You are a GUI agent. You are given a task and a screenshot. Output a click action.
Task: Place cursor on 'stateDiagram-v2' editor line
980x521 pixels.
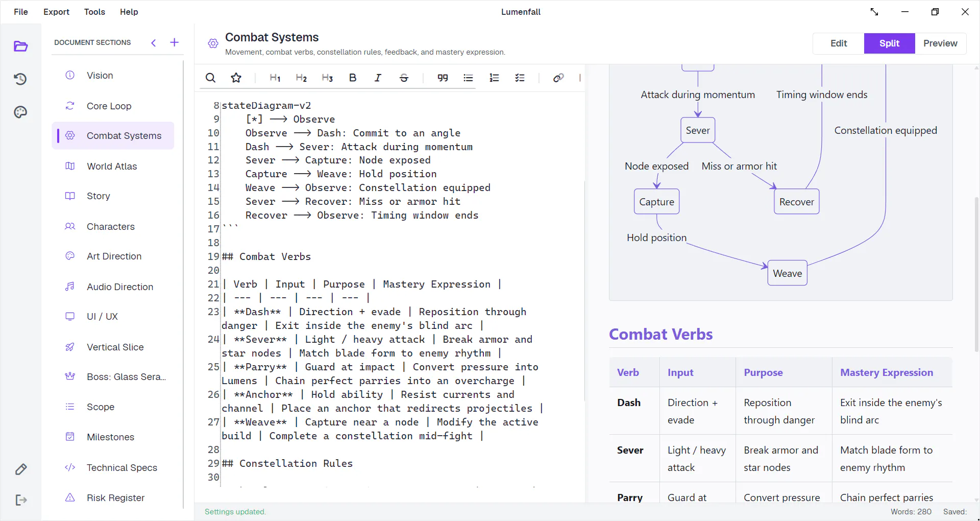266,106
